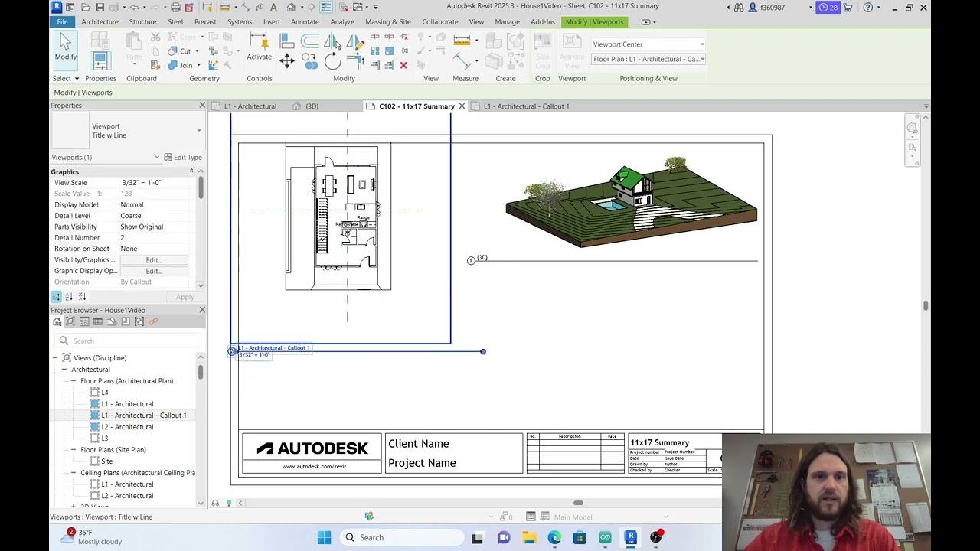Open the Select panel dropdown

65,78
